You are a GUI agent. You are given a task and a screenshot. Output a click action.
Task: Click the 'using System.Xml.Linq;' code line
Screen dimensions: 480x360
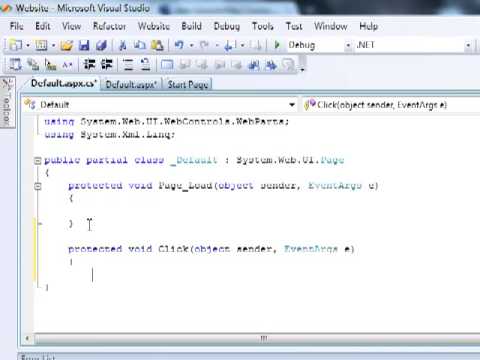coord(110,134)
